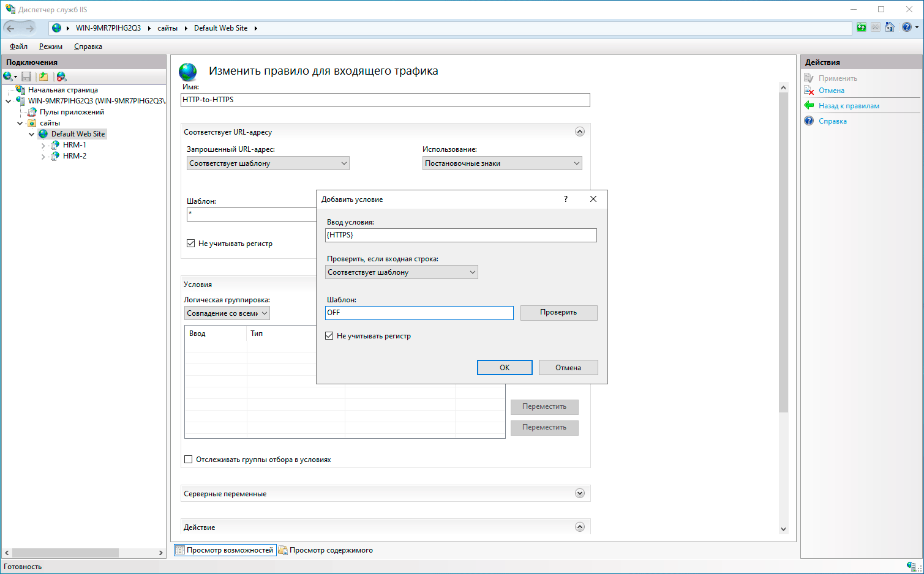Image resolution: width=924 pixels, height=574 pixels.
Task: Click the blue help icon beside 'Справка'
Action: 809,121
